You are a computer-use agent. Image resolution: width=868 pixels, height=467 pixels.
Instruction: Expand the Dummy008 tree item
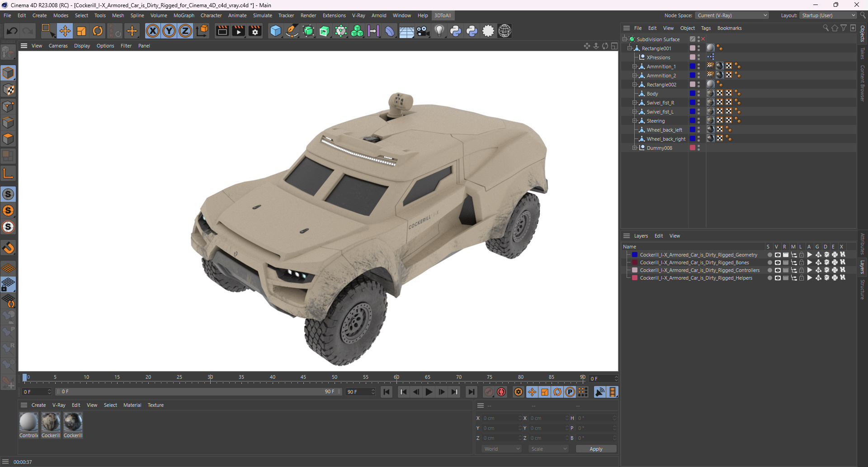pos(635,148)
